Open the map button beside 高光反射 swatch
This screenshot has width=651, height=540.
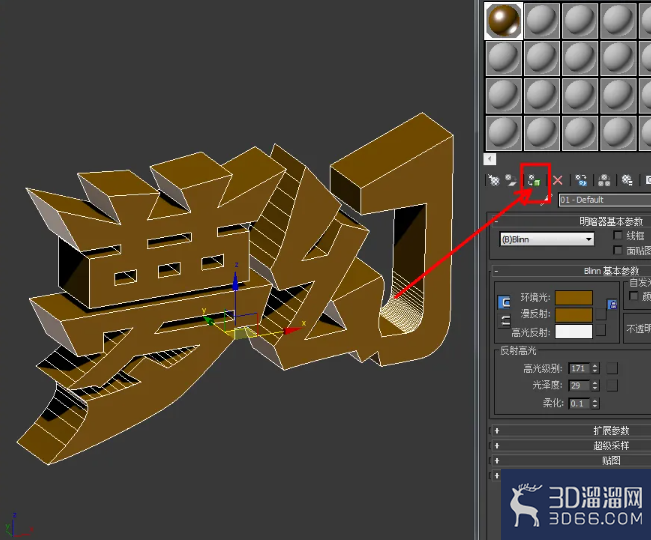[x=601, y=330]
